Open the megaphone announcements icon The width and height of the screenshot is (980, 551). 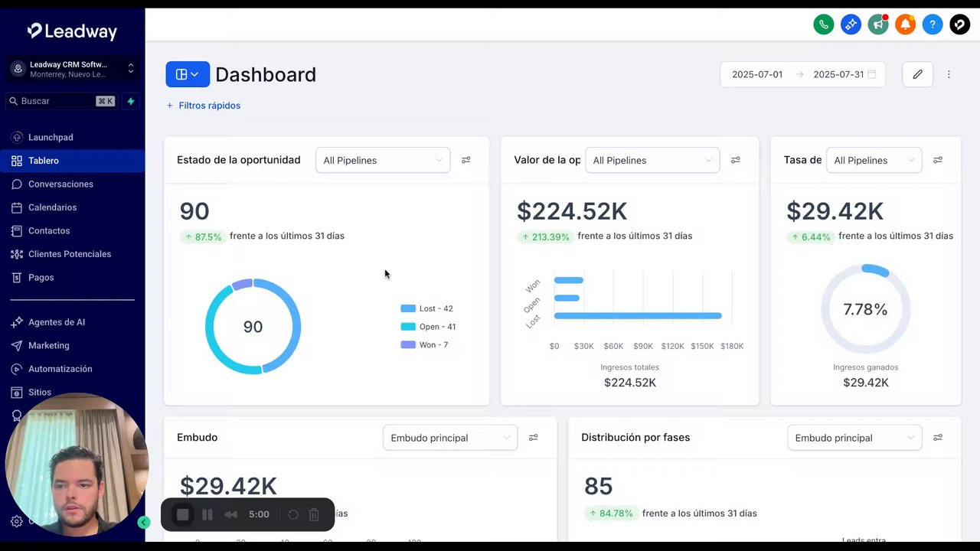point(878,24)
